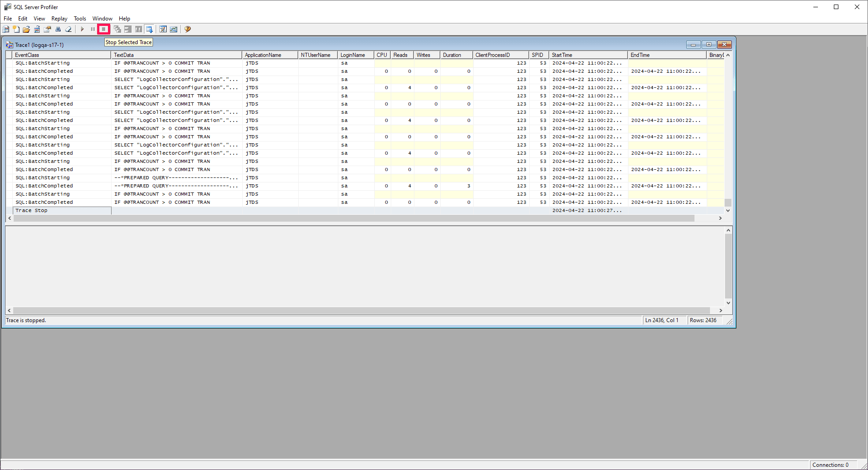
Task: Clear the trace window
Action: pos(68,29)
